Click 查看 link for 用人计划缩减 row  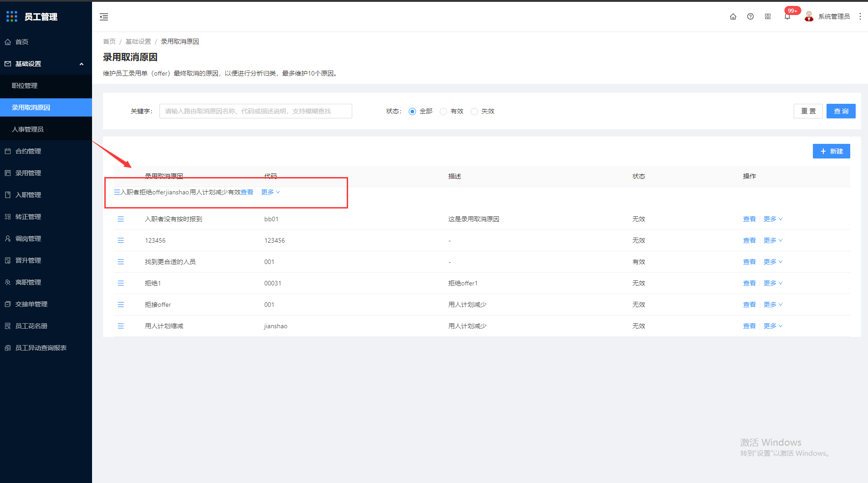click(750, 326)
